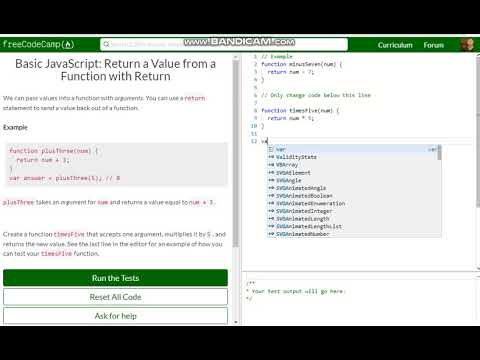480x360 pixels.
Task: Click the 'return num * 5;' code line
Action: click(291, 118)
